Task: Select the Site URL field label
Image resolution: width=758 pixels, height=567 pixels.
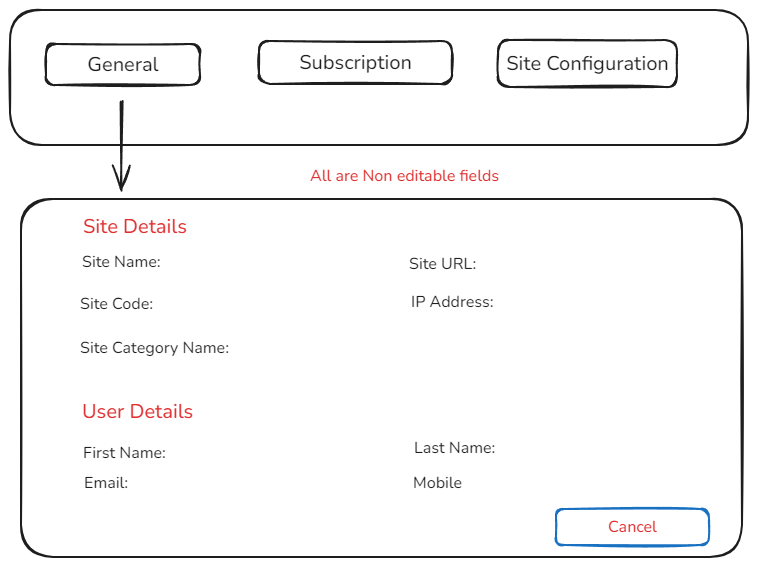Action: [442, 265]
